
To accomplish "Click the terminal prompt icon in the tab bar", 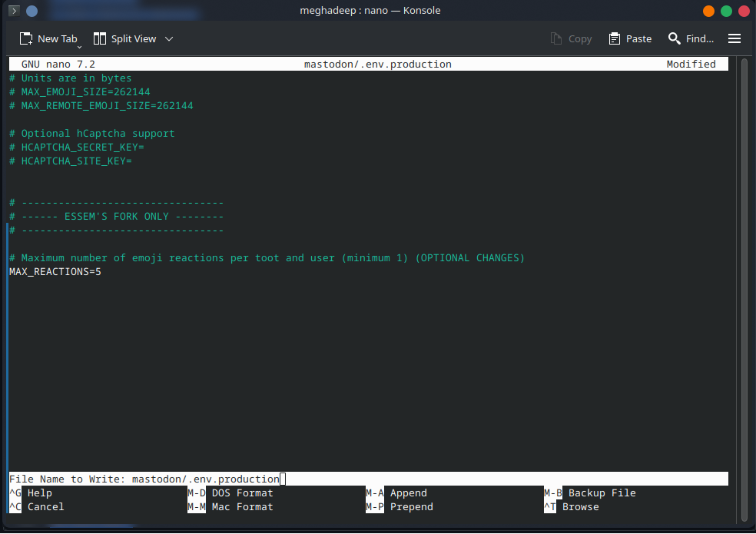I will point(13,11).
